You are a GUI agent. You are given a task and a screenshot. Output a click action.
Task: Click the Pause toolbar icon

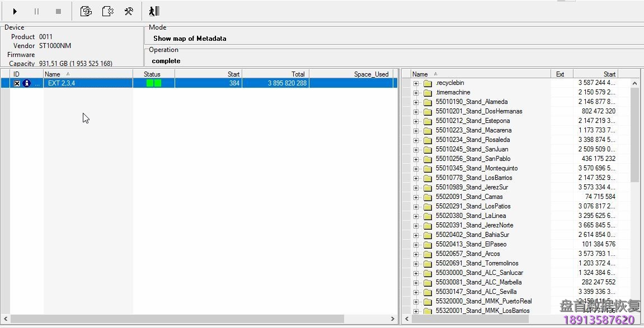click(x=36, y=11)
